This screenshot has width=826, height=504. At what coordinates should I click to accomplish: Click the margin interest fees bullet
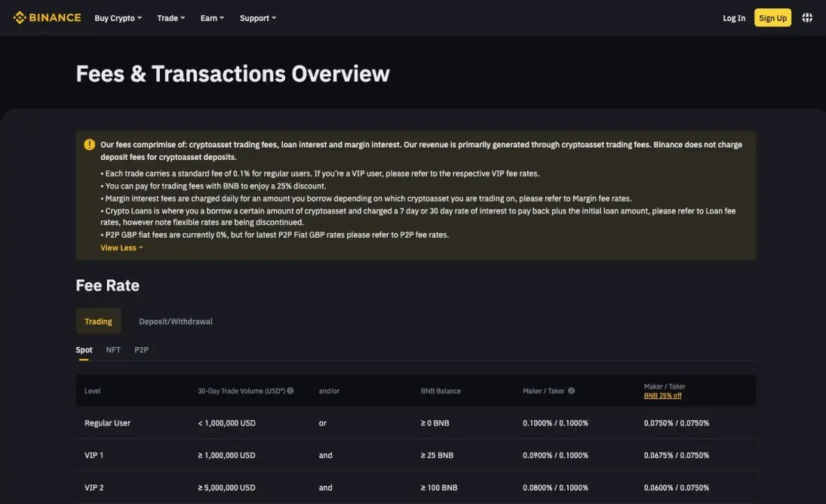point(366,198)
